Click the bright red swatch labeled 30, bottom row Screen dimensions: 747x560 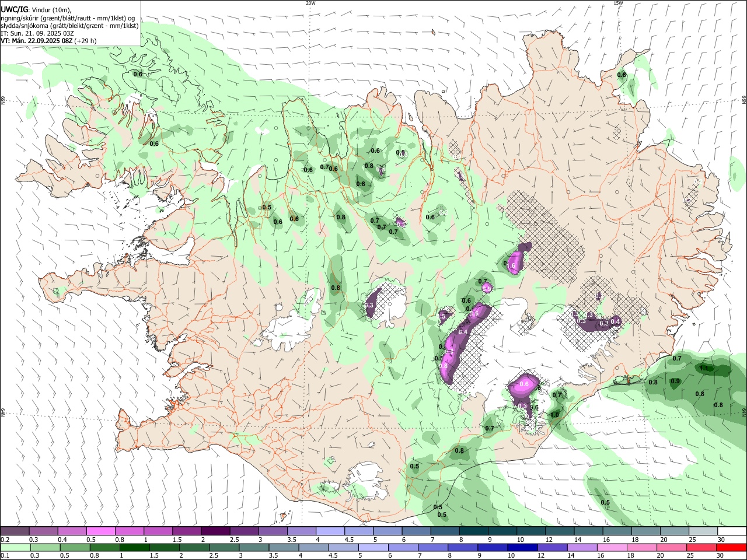(x=731, y=547)
